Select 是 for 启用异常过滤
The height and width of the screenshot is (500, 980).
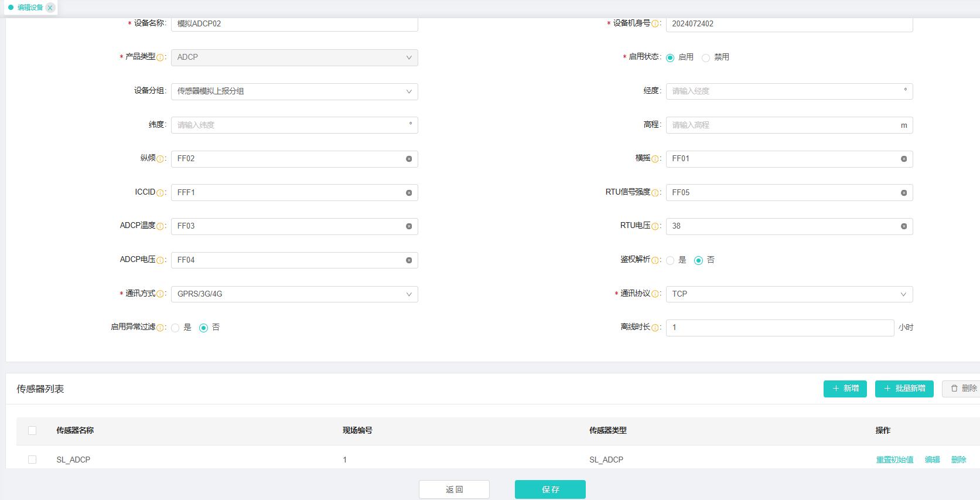point(175,328)
